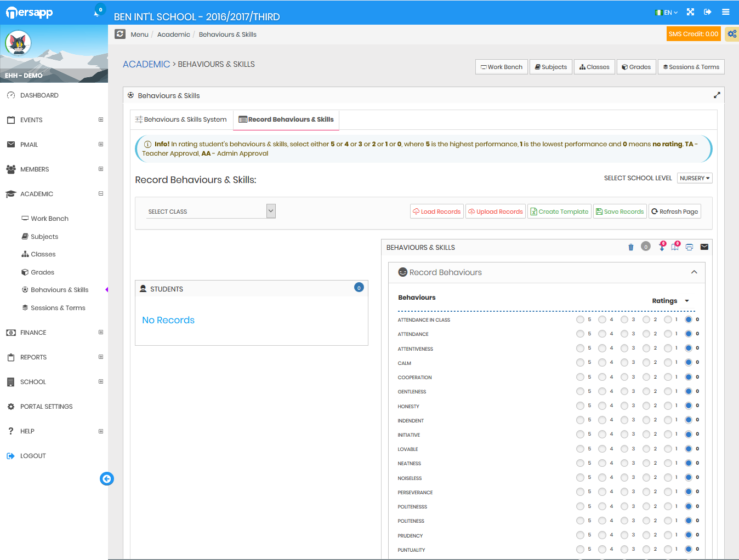This screenshot has width=739, height=560.
Task: Click the Sessions & Terms button at top
Action: 691,67
